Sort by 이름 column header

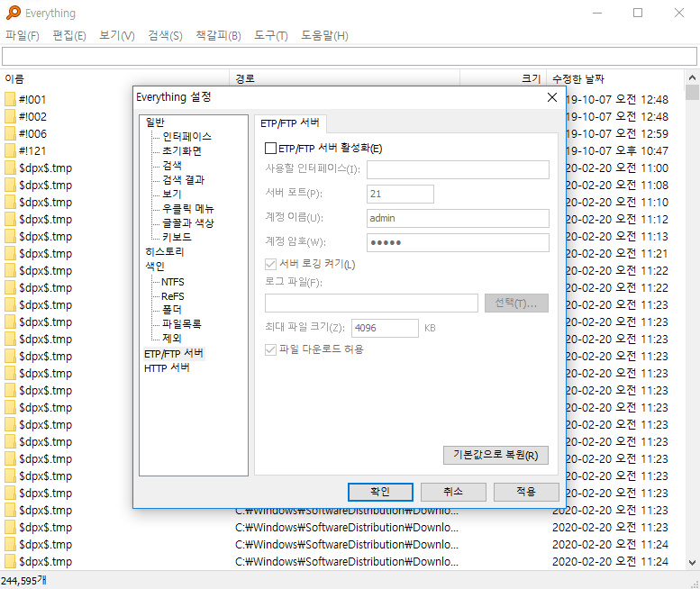tap(115, 79)
